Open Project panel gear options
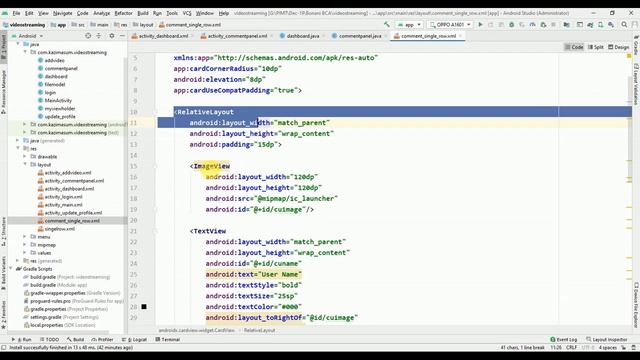640x360 pixels. pos(111,36)
